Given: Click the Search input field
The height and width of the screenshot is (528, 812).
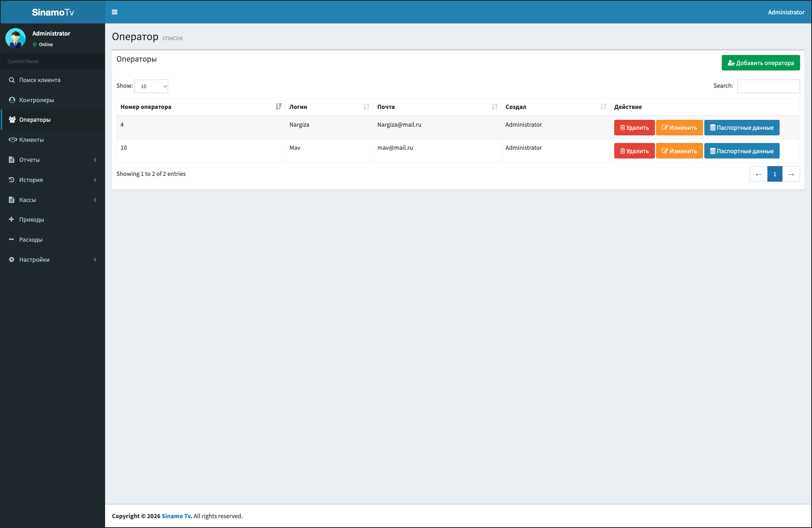Looking at the screenshot, I should (769, 86).
